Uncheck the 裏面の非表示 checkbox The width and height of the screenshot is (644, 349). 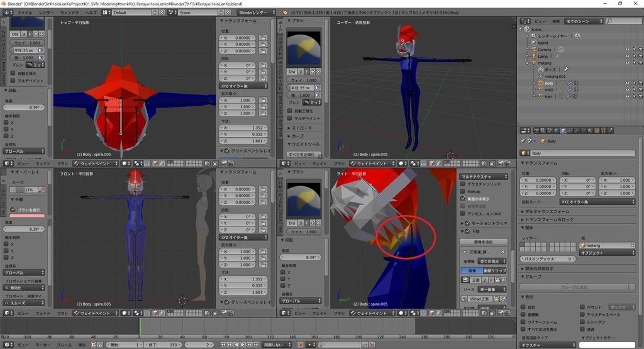[463, 199]
